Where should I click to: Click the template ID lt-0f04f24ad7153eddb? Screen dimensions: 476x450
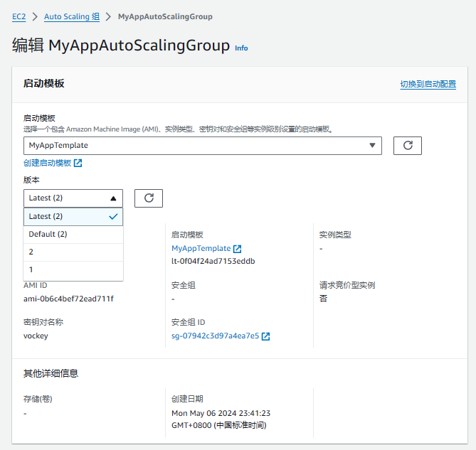coord(213,261)
